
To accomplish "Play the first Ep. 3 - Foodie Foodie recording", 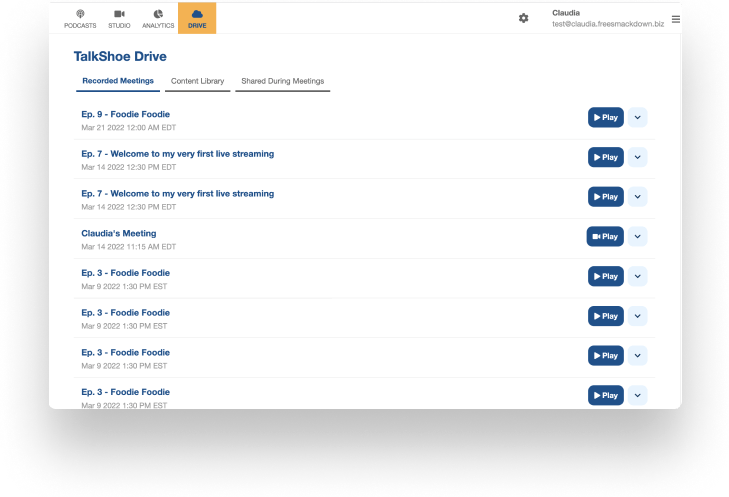I will coord(606,276).
